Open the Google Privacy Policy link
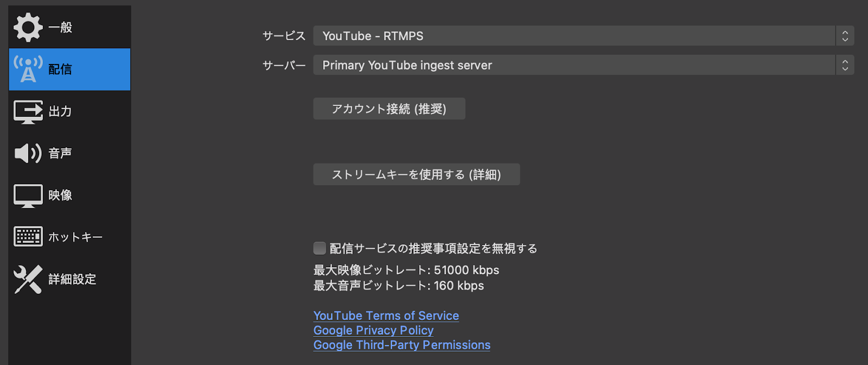This screenshot has height=365, width=868. click(x=373, y=330)
